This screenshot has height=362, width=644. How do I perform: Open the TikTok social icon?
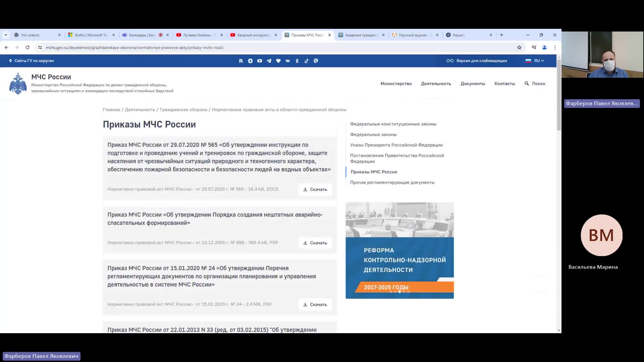point(307,61)
